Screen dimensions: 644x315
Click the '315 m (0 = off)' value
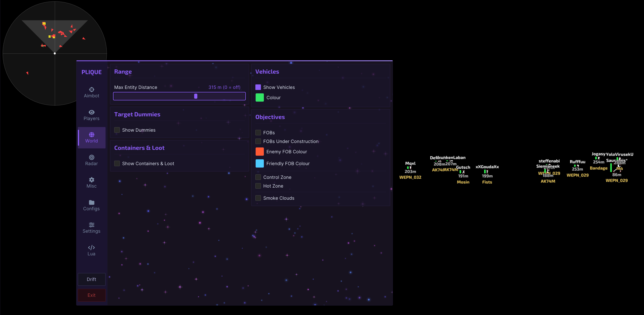pyautogui.click(x=225, y=87)
